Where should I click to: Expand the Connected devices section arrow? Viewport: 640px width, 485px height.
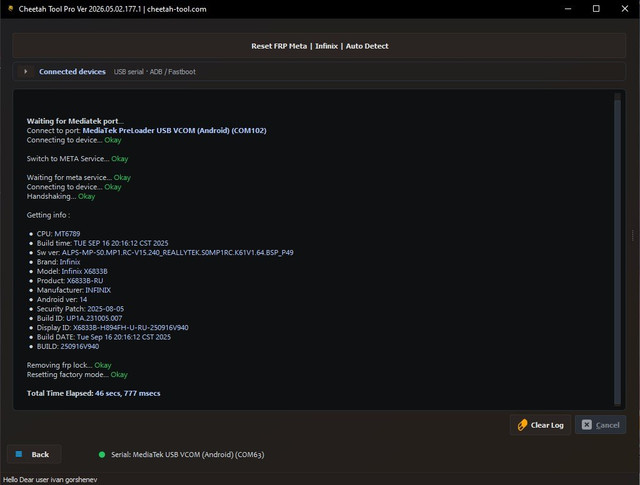point(25,71)
